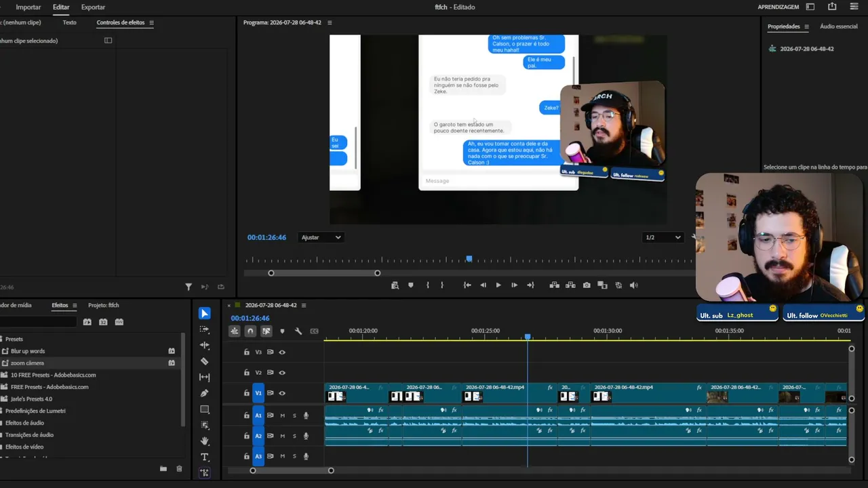Open the timeline sequence panel menu
This screenshot has width=868, height=488.
(x=304, y=306)
